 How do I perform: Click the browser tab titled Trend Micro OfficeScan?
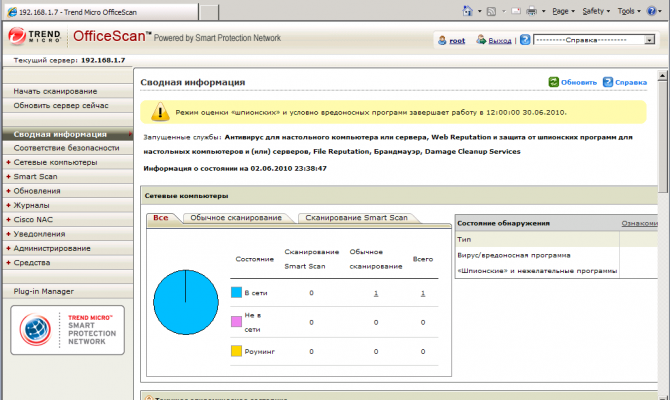click(101, 12)
